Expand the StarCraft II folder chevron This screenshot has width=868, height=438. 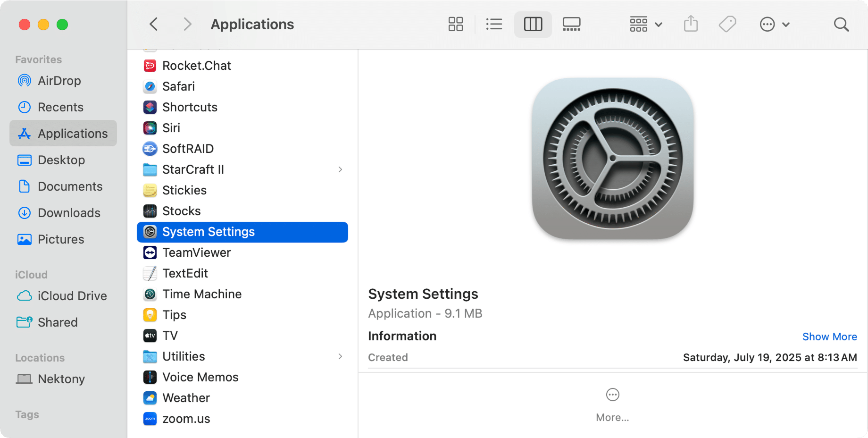pyautogui.click(x=340, y=169)
